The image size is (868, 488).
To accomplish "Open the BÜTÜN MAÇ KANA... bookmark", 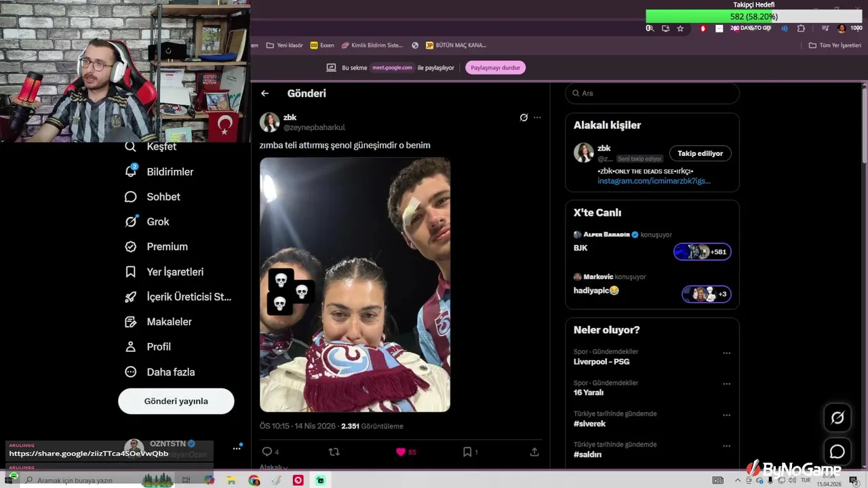I will coord(456,45).
